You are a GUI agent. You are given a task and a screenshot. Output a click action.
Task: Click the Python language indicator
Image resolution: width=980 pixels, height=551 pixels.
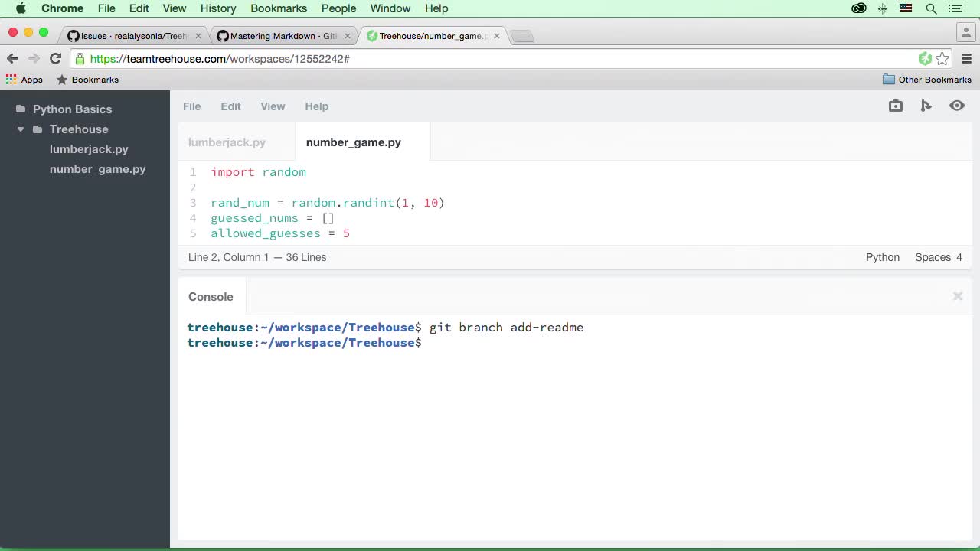(x=882, y=257)
